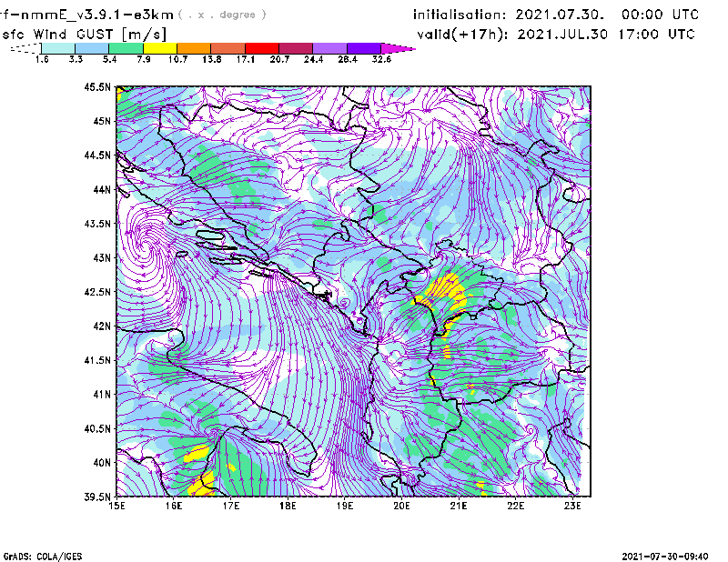
Task: Select the yellow legend swatch 7.9–10.7
Action: pyautogui.click(x=160, y=48)
